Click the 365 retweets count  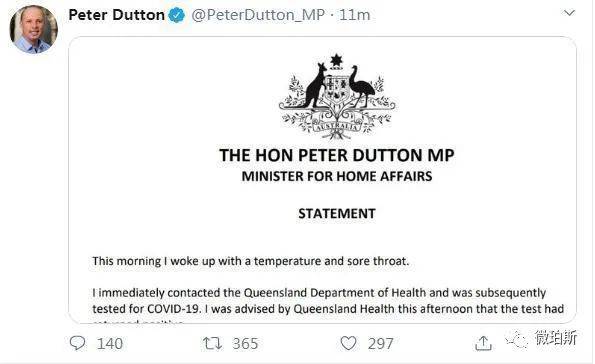(x=245, y=344)
